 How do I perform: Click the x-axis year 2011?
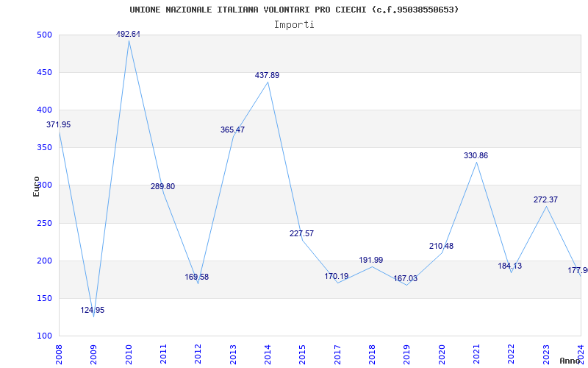tap(163, 354)
